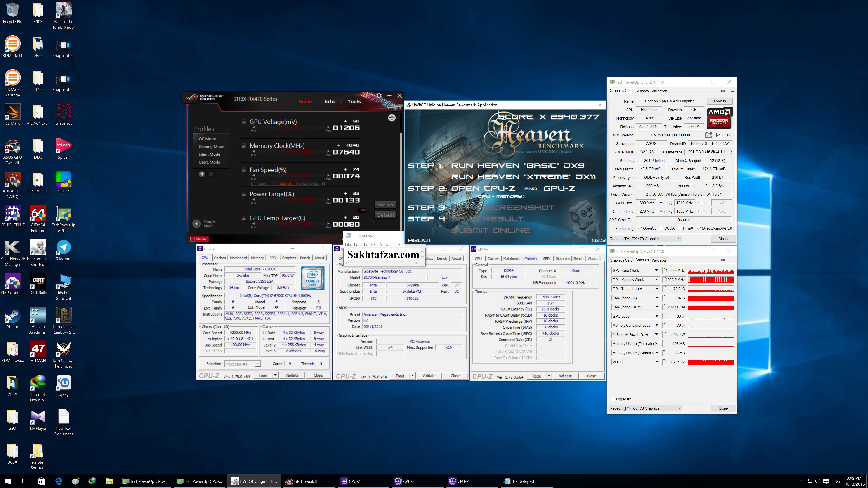This screenshot has height=488, width=868.
Task: Open GPU Tweak settings gear icon
Action: (379, 96)
